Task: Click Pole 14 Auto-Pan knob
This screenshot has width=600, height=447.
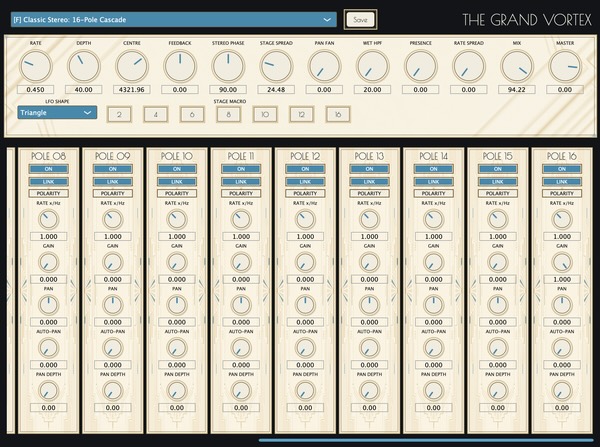Action: [x=434, y=348]
